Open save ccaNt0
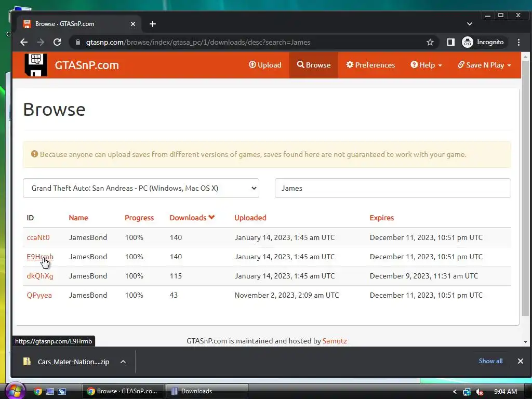The image size is (532, 399). click(x=38, y=237)
